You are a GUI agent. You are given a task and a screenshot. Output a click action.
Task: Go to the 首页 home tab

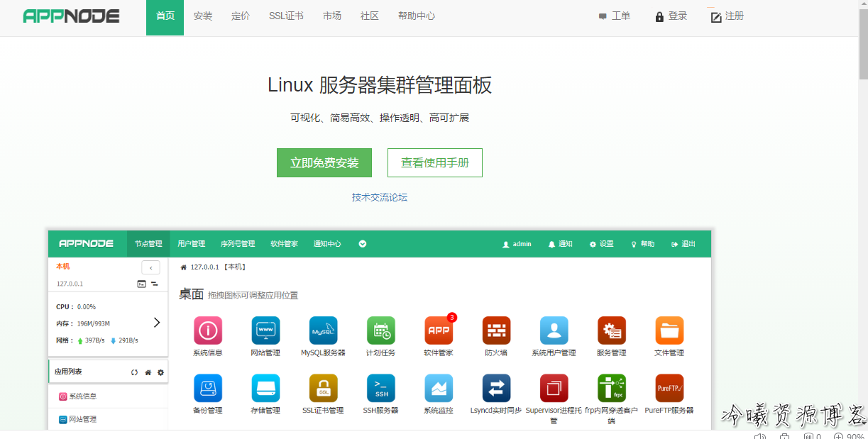click(x=165, y=16)
